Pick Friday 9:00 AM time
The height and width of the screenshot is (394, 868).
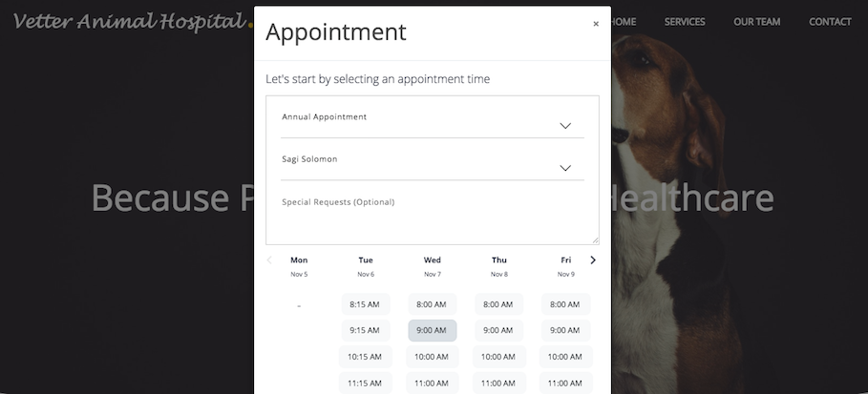point(565,330)
